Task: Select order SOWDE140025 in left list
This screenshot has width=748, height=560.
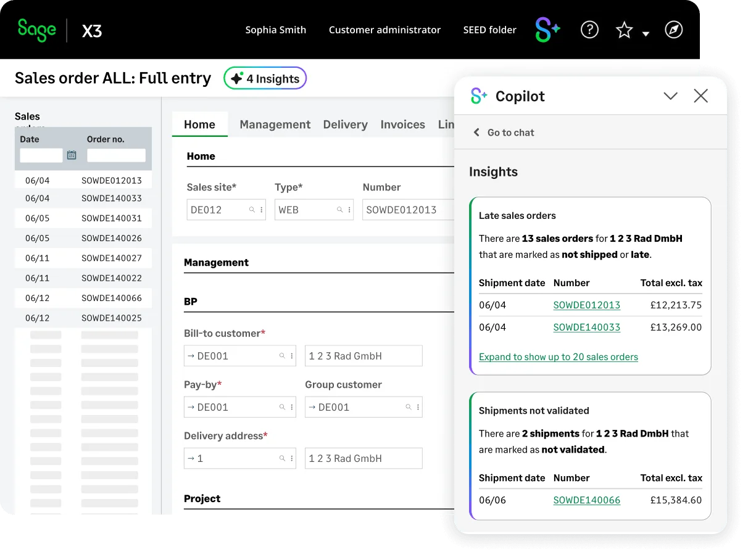Action: click(x=83, y=318)
